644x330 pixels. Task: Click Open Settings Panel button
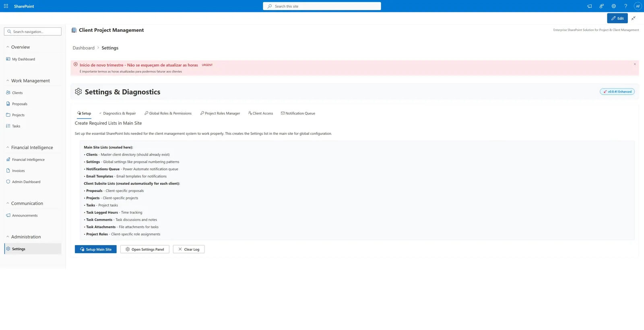pyautogui.click(x=145, y=249)
